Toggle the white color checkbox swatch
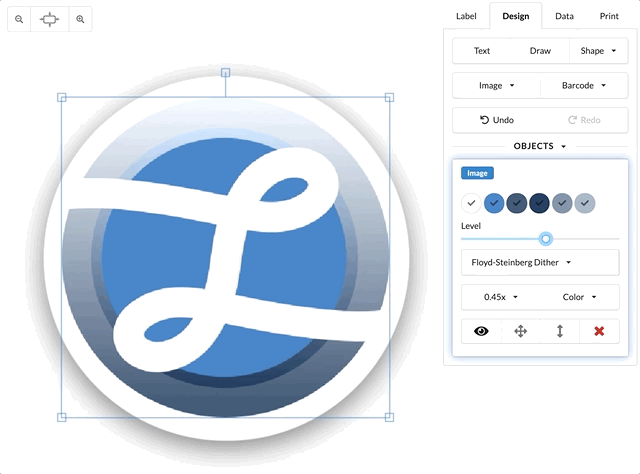Image resolution: width=640 pixels, height=474 pixels. point(471,203)
